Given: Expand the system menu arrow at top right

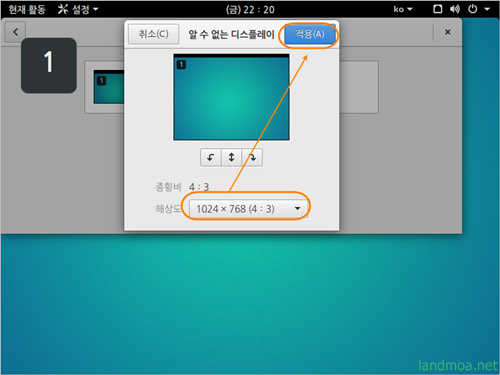Looking at the screenshot, I should point(487,9).
